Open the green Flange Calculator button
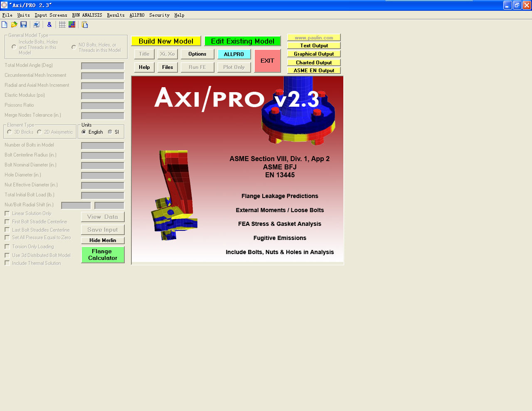This screenshot has width=532, height=411. pyautogui.click(x=103, y=254)
